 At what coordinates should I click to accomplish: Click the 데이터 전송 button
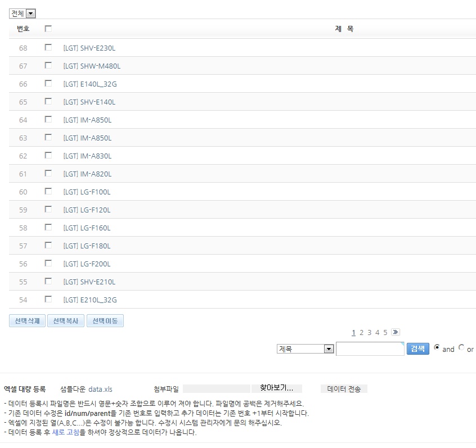pos(344,388)
